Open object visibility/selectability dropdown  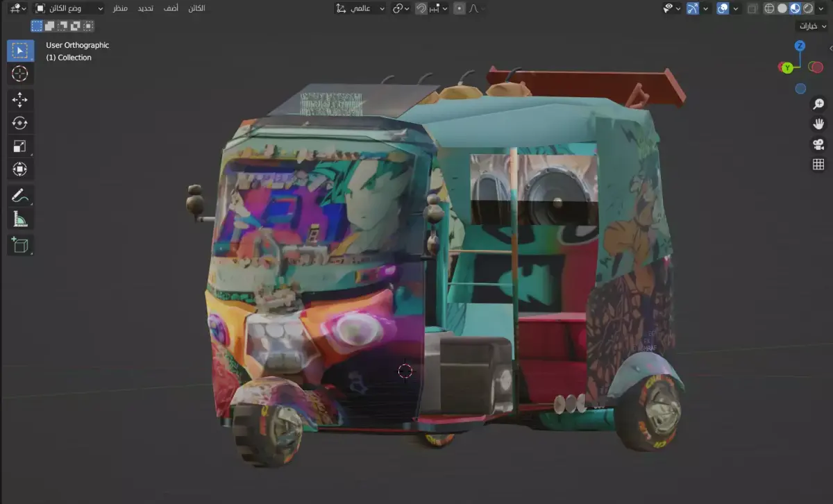[671, 8]
